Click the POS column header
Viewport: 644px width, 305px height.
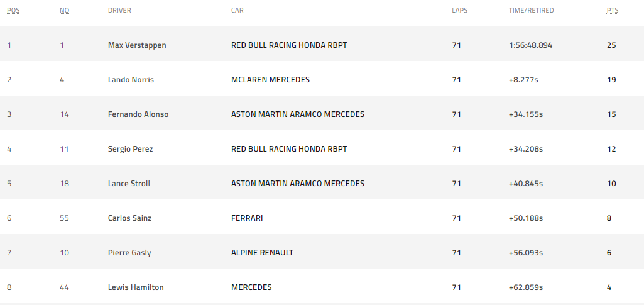point(13,10)
